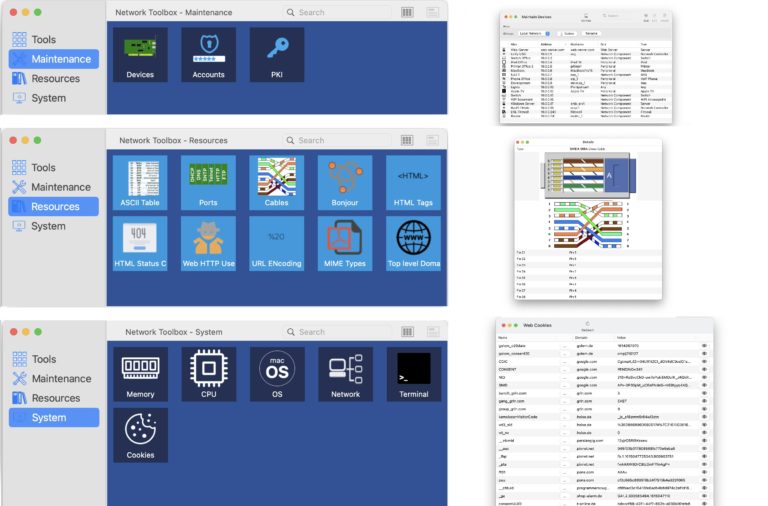Select Tools in the Maintenance window sidebar
Screen dimensions: 768x506
point(43,40)
